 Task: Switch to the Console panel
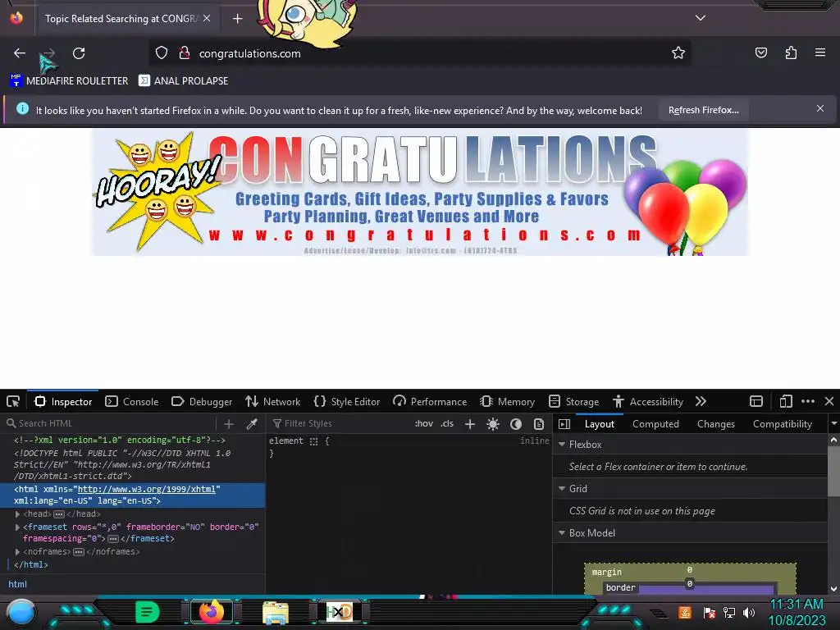pyautogui.click(x=132, y=402)
